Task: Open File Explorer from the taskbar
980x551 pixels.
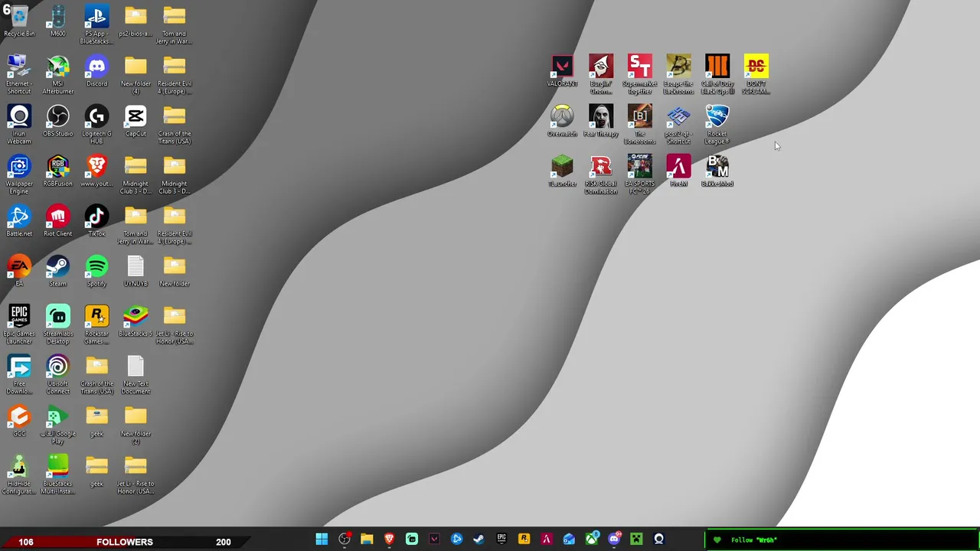Action: (367, 540)
